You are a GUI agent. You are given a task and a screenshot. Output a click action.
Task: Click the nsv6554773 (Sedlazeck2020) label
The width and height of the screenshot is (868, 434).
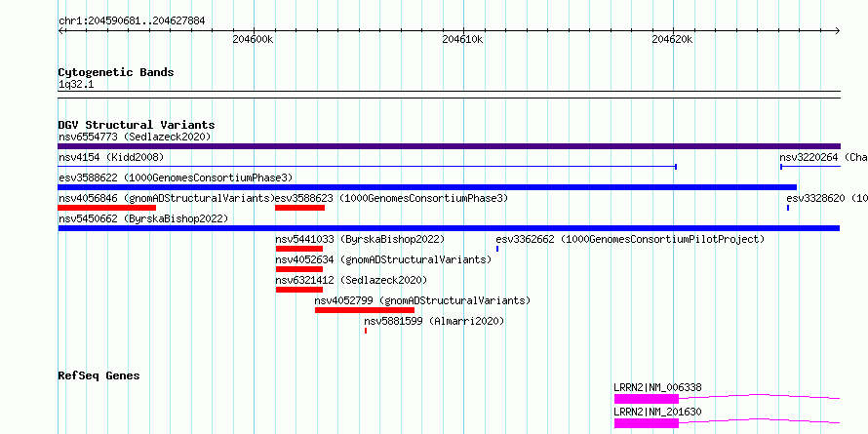point(135,137)
